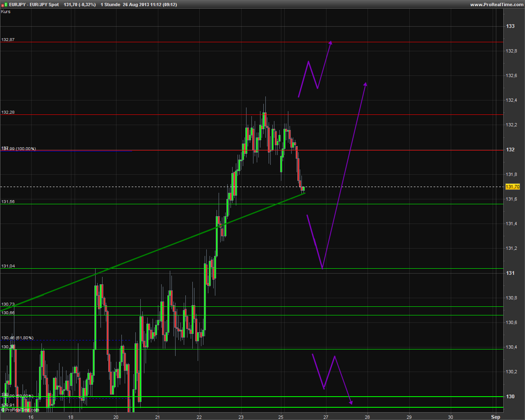Click date axis label 27
The width and height of the screenshot is (525, 420).
tap(326, 417)
